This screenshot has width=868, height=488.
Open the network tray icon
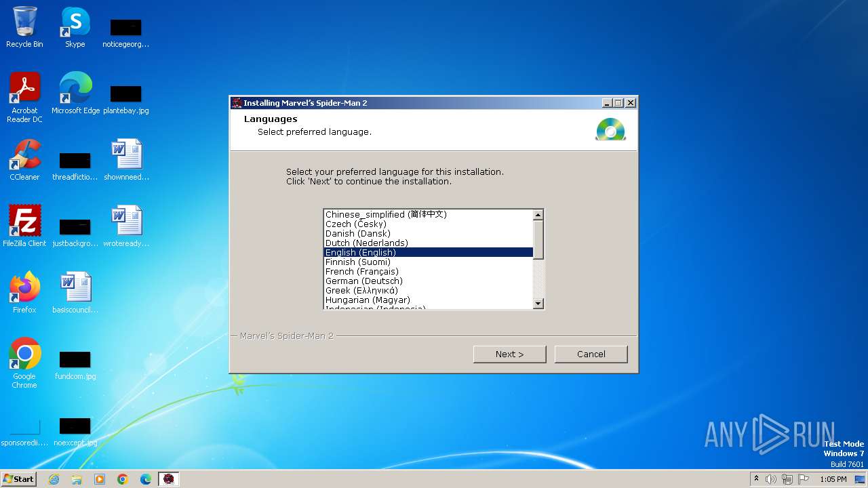(787, 479)
